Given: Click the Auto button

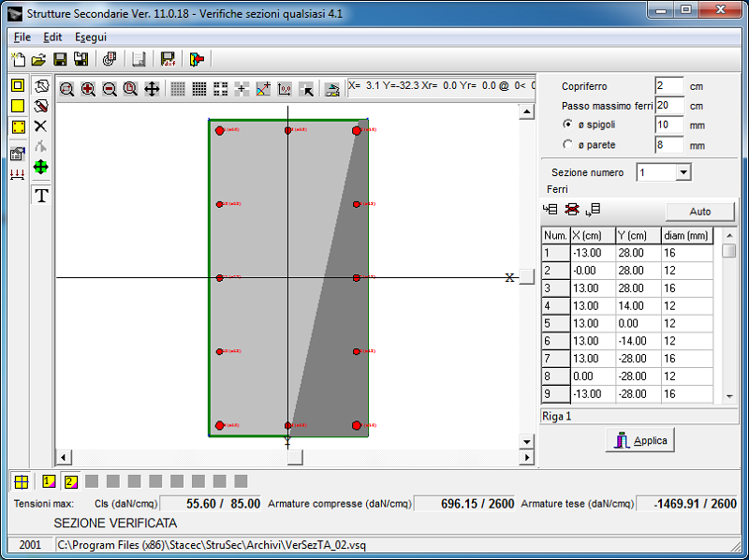Looking at the screenshot, I should coord(699,212).
